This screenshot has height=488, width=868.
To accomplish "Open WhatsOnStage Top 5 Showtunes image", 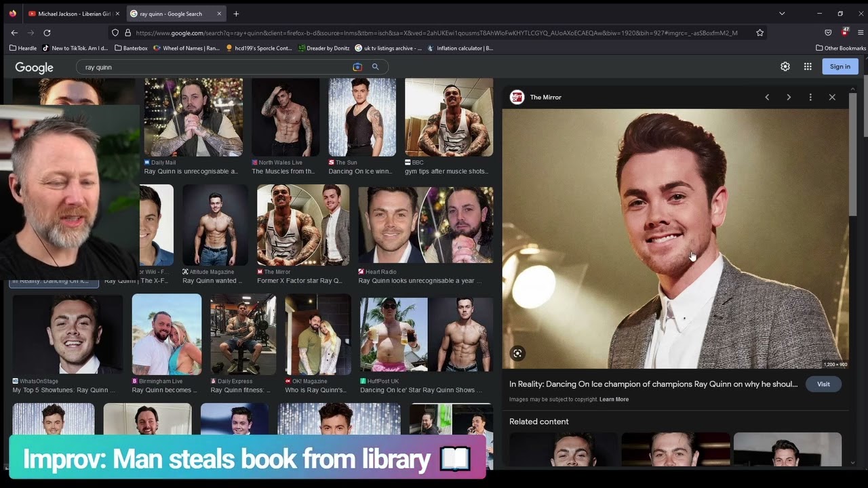I will 68,334.
